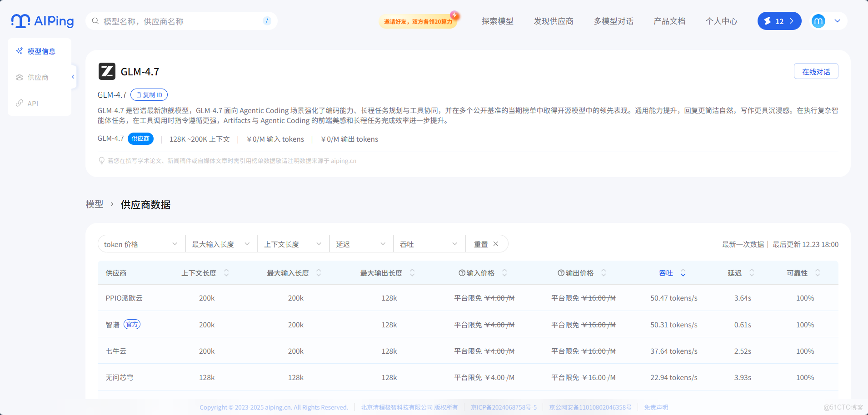The height and width of the screenshot is (415, 868).
Task: Open the 最大输入长度 filter dropdown
Action: tap(221, 244)
